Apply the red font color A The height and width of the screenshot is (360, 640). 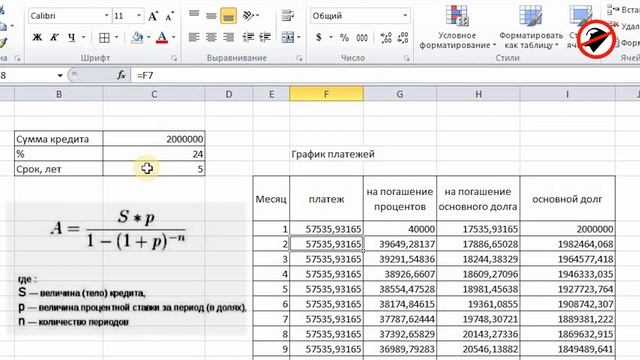click(x=162, y=38)
